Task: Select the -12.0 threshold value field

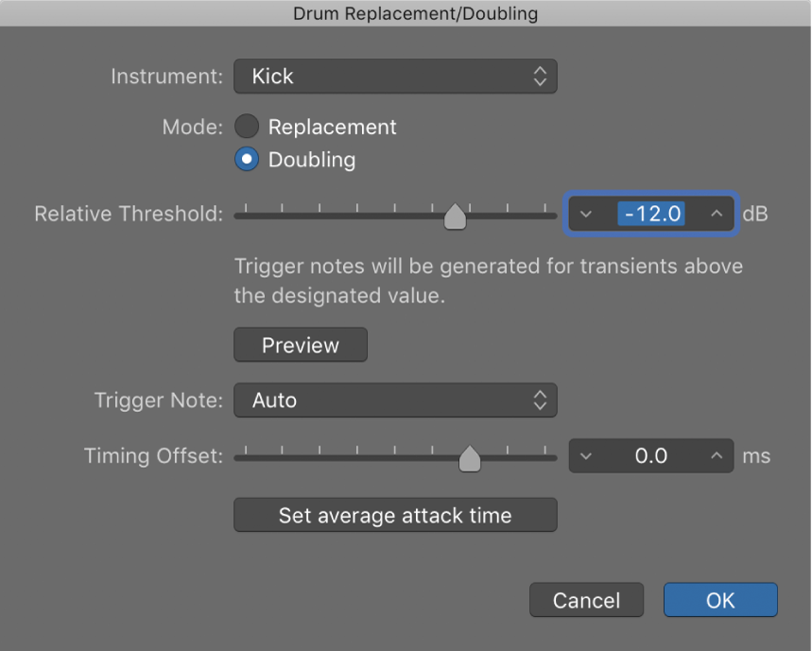Action: coord(650,214)
